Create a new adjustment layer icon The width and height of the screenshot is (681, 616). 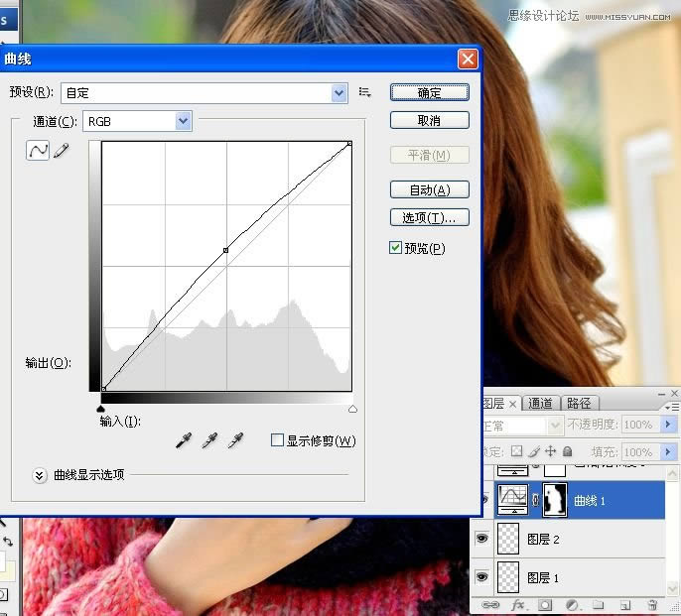click(x=572, y=604)
